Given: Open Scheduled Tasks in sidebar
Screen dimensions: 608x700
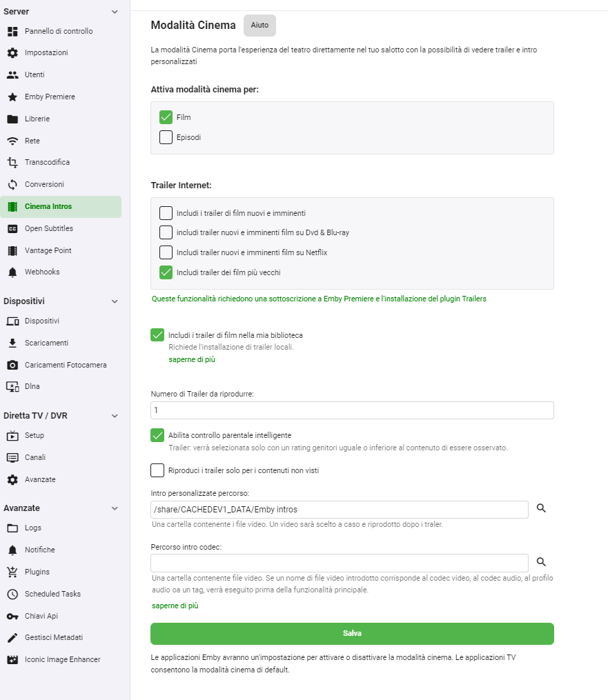Looking at the screenshot, I should (x=52, y=594).
